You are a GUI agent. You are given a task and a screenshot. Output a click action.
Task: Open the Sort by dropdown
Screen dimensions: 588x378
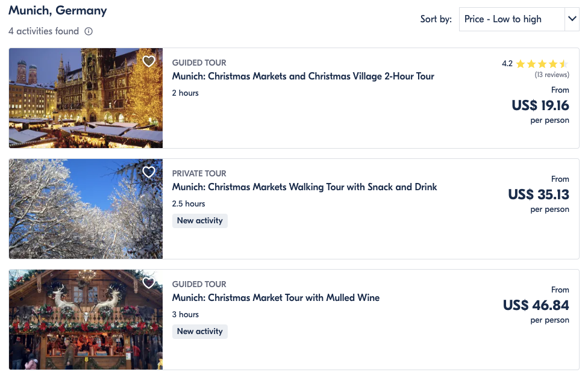511,19
